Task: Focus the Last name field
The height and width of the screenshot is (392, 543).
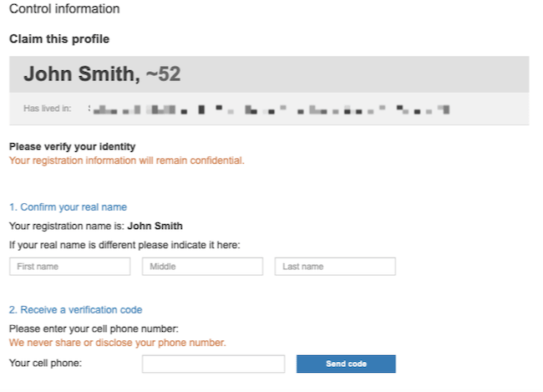Action: 335,266
